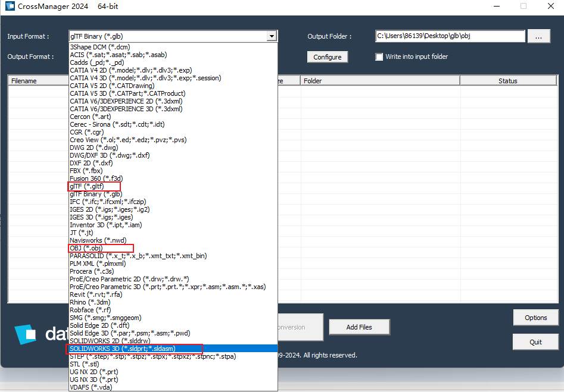564x392 pixels.
Task: Pick Procera (*.c3s) format
Action: click(x=173, y=271)
